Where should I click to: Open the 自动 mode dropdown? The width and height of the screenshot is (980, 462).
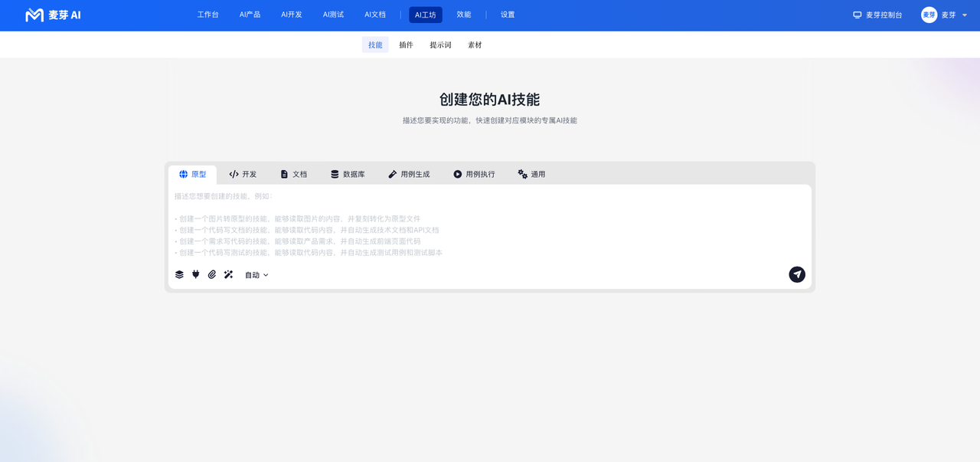pyautogui.click(x=256, y=275)
